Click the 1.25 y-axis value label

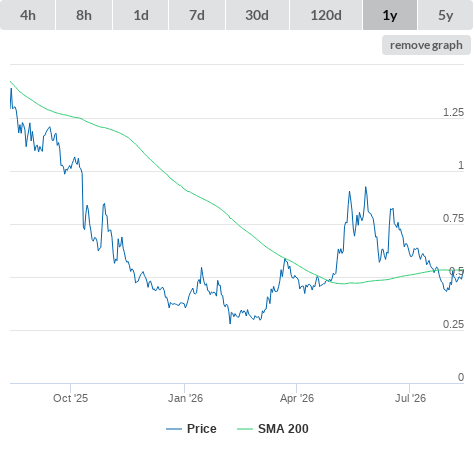(x=453, y=112)
